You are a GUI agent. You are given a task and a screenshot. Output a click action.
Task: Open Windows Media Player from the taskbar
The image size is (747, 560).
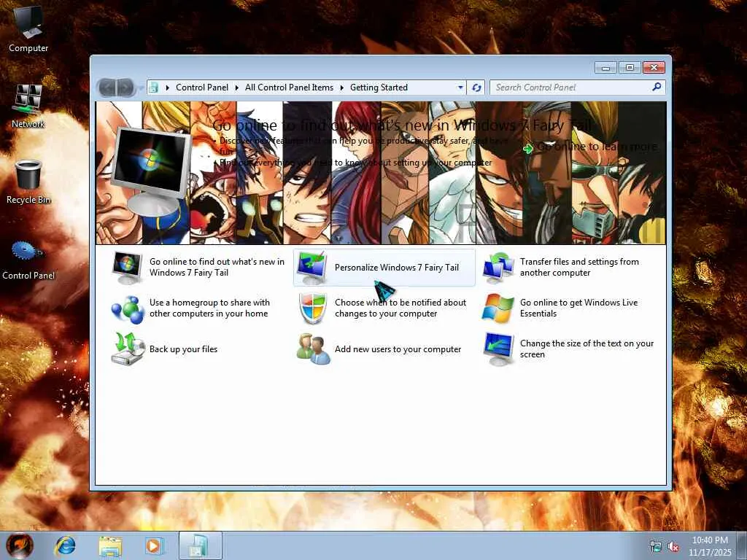(x=155, y=545)
